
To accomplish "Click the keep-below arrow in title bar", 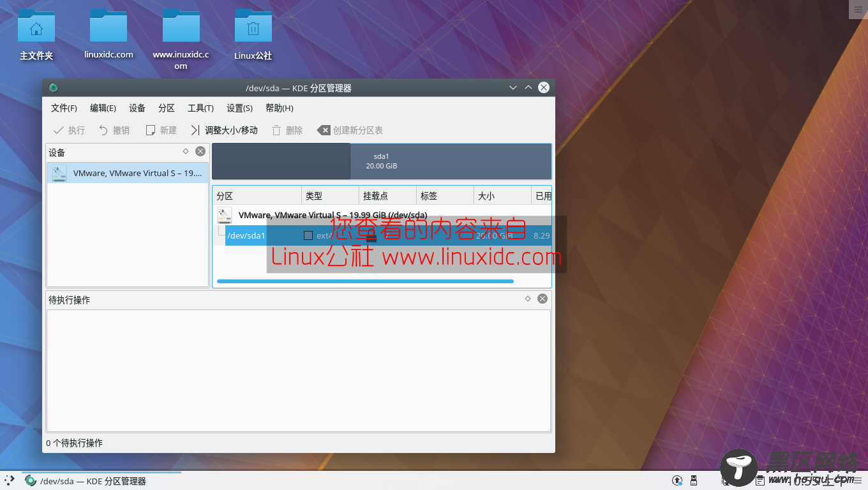I will click(513, 87).
